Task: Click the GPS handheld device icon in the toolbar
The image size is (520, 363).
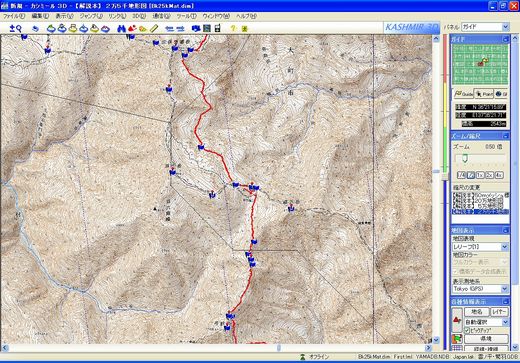Action: pyautogui.click(x=218, y=29)
